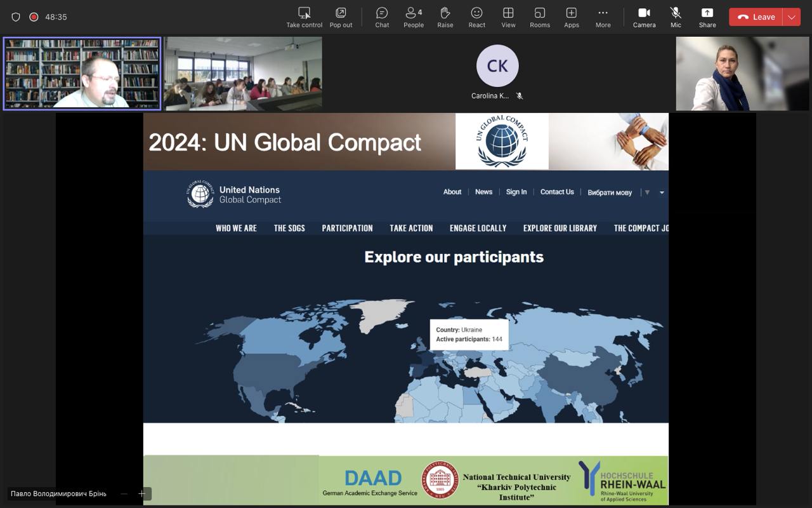Open the More actions menu
This screenshot has height=508, width=812.
(603, 17)
